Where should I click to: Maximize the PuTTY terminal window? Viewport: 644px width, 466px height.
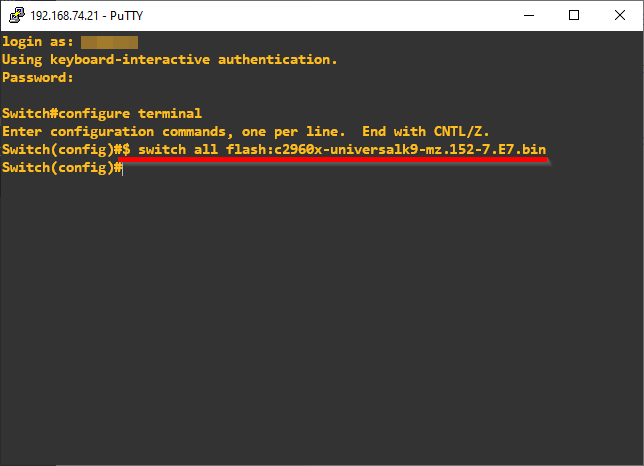574,15
